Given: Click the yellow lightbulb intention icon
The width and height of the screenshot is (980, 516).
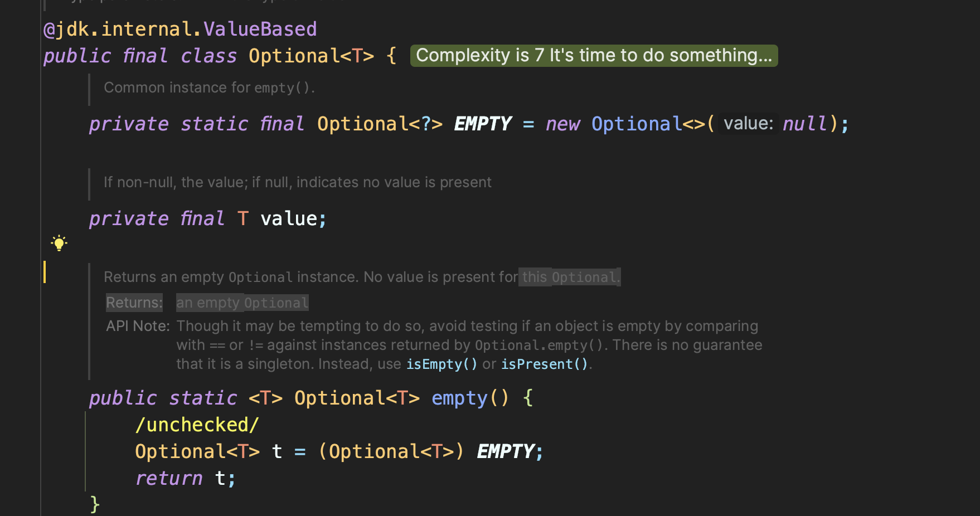Looking at the screenshot, I should tap(59, 243).
